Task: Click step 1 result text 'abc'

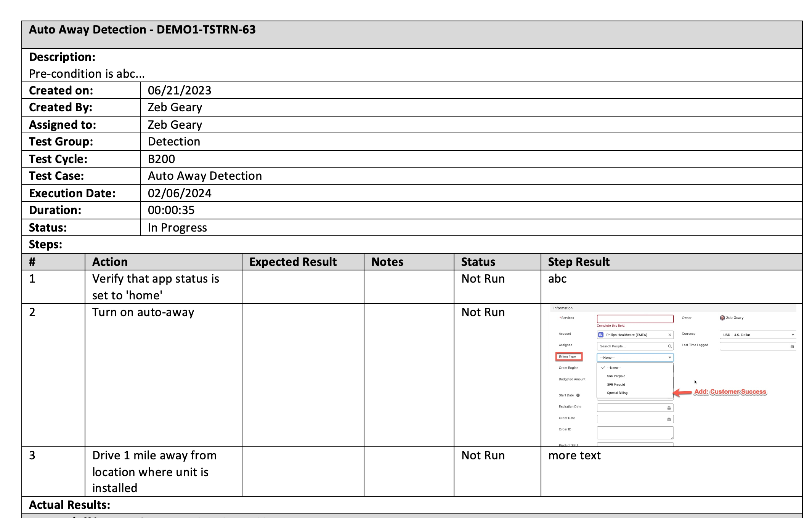Action: [x=557, y=279]
